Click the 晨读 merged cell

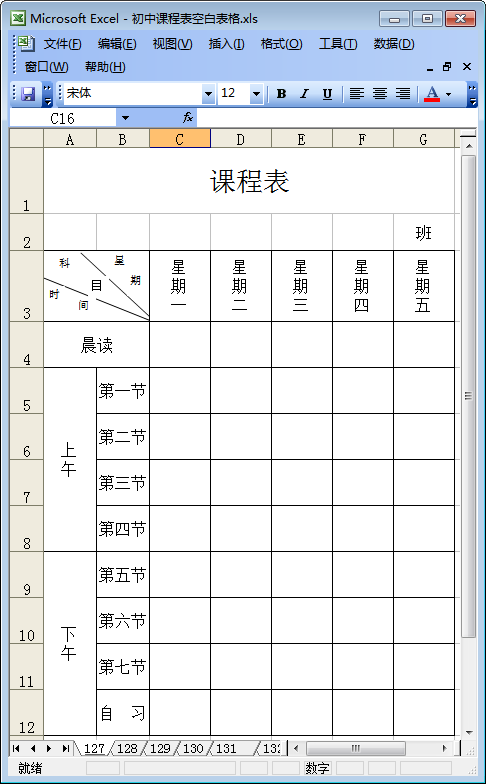pyautogui.click(x=96, y=345)
